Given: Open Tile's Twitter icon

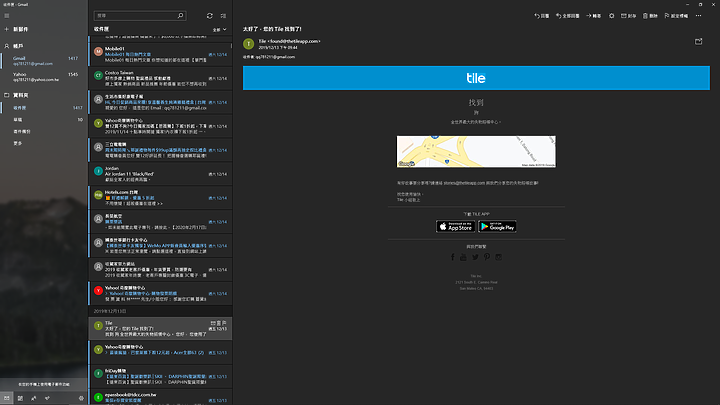Looking at the screenshot, I should (475, 257).
